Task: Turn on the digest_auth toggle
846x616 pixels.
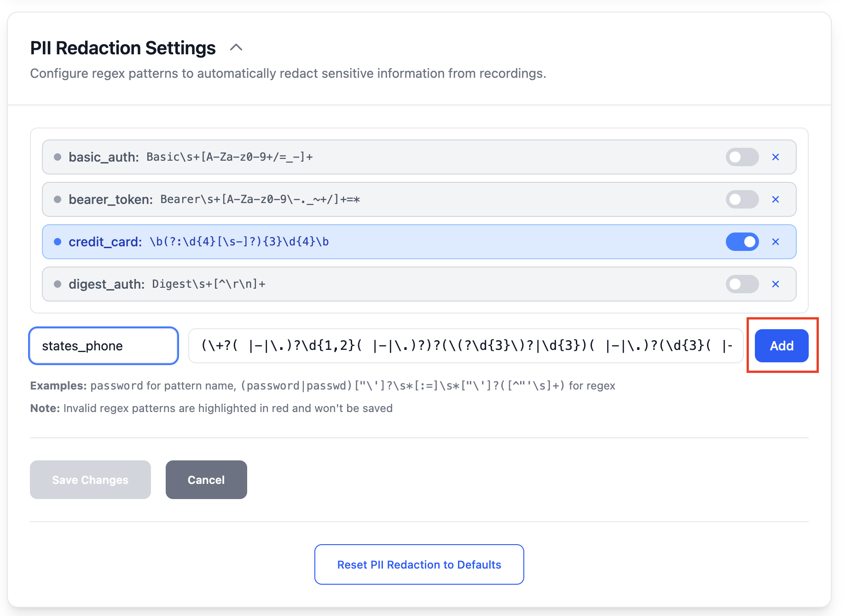Action: click(x=742, y=284)
